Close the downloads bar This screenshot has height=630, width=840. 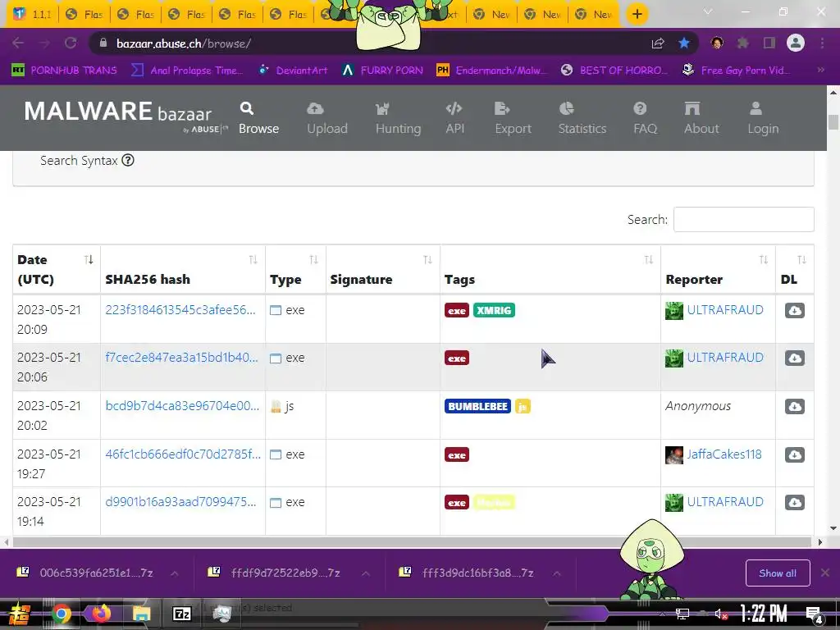tap(825, 573)
